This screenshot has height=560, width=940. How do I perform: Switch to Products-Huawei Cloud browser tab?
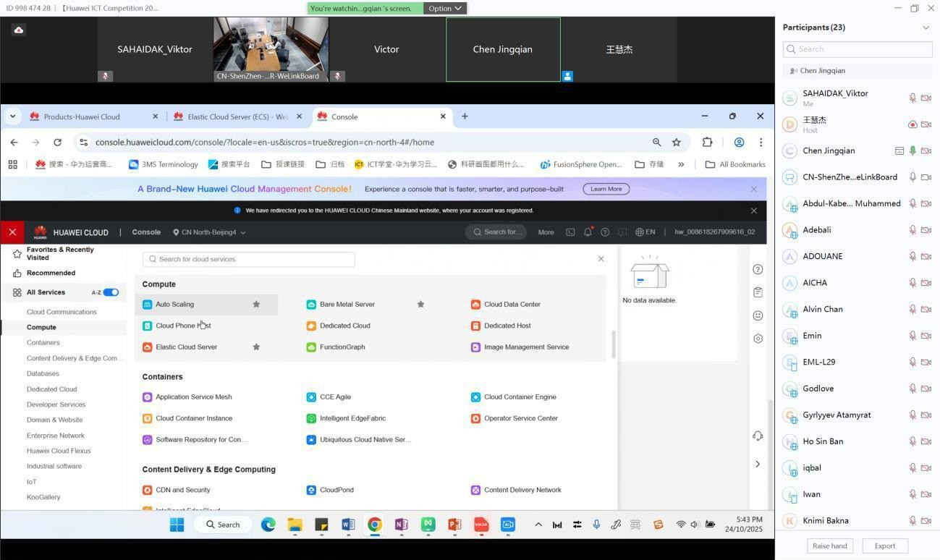pyautogui.click(x=82, y=116)
